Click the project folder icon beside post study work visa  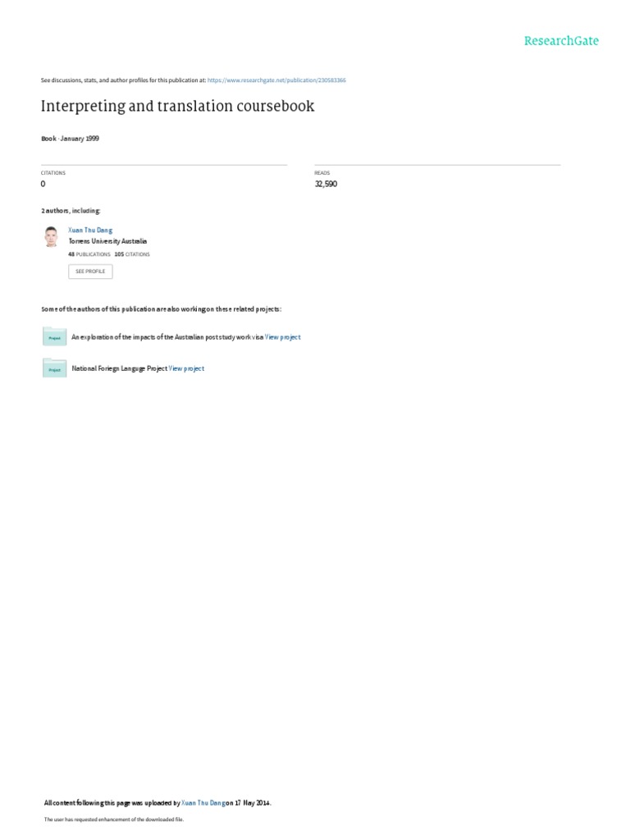[x=54, y=336]
